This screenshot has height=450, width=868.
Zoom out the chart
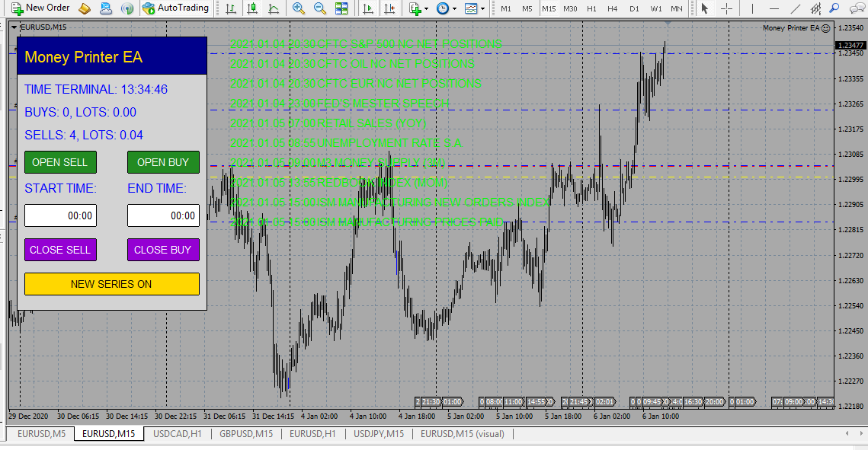[320, 8]
